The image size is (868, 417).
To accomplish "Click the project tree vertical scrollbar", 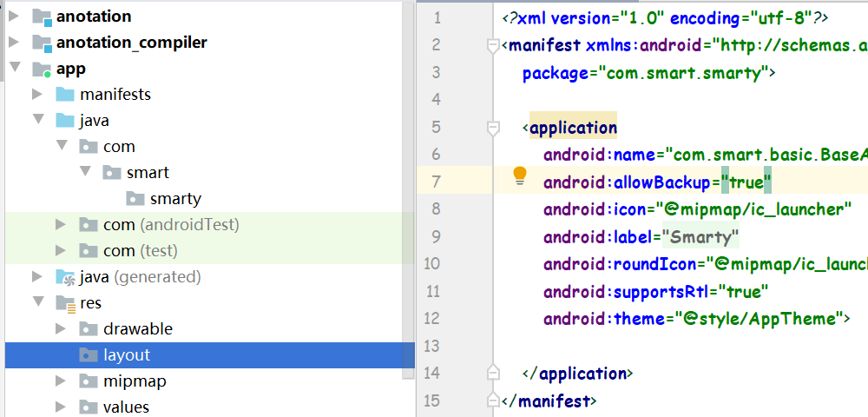I will [409, 191].
